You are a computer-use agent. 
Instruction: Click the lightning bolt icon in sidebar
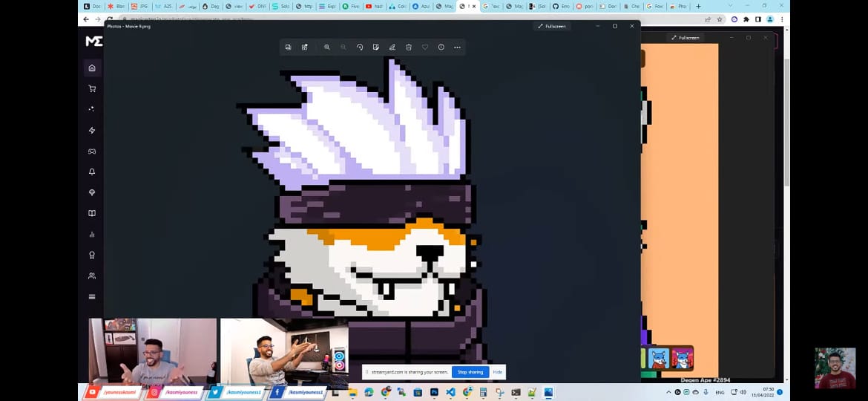[92, 130]
